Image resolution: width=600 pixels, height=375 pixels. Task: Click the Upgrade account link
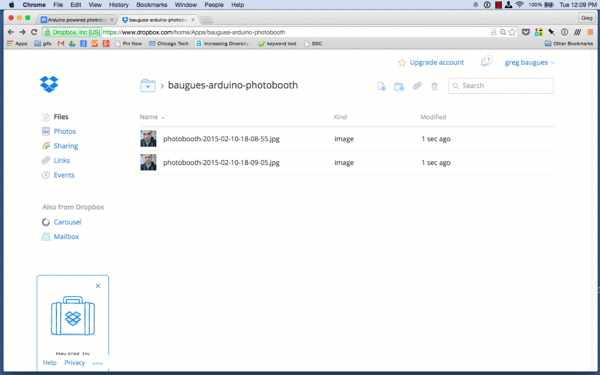(437, 62)
